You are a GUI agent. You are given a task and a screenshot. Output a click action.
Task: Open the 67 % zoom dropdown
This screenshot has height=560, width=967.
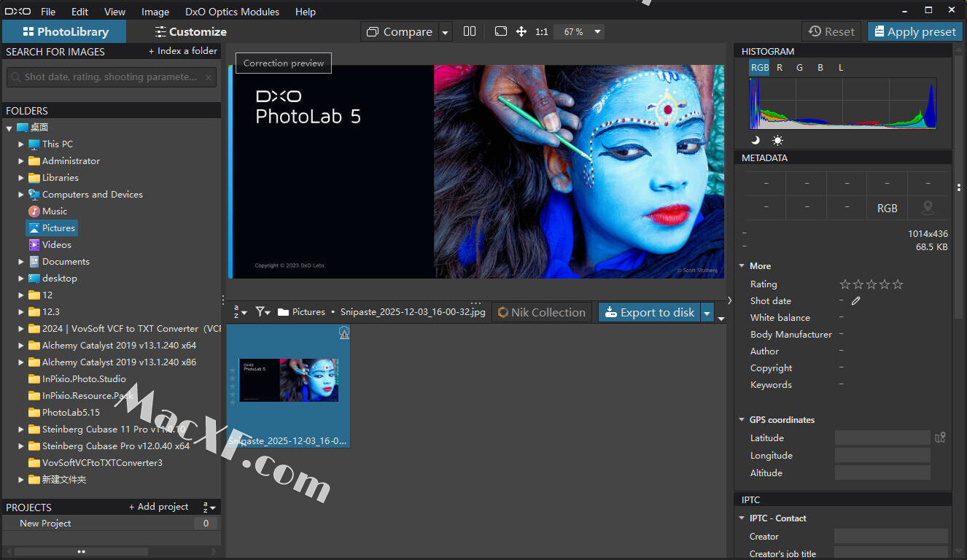[x=597, y=31]
